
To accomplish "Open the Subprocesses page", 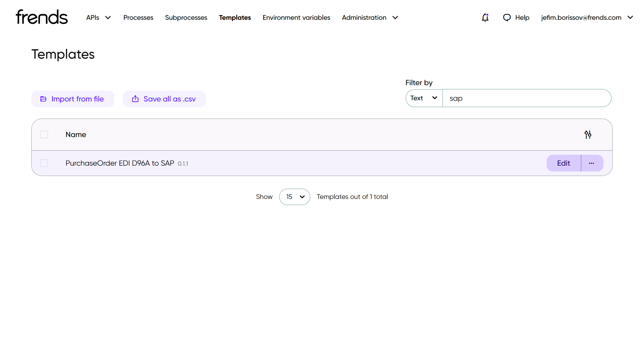I will [x=186, y=18].
